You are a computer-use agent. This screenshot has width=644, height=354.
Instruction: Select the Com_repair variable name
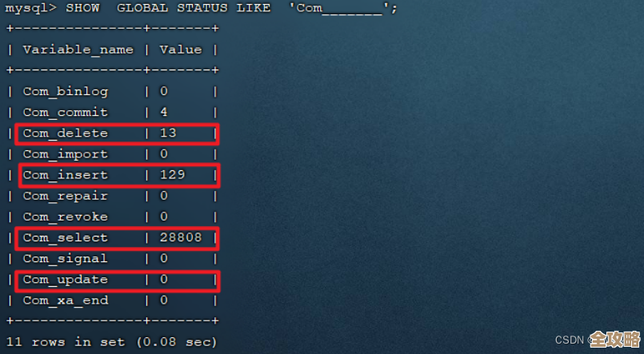coord(65,196)
